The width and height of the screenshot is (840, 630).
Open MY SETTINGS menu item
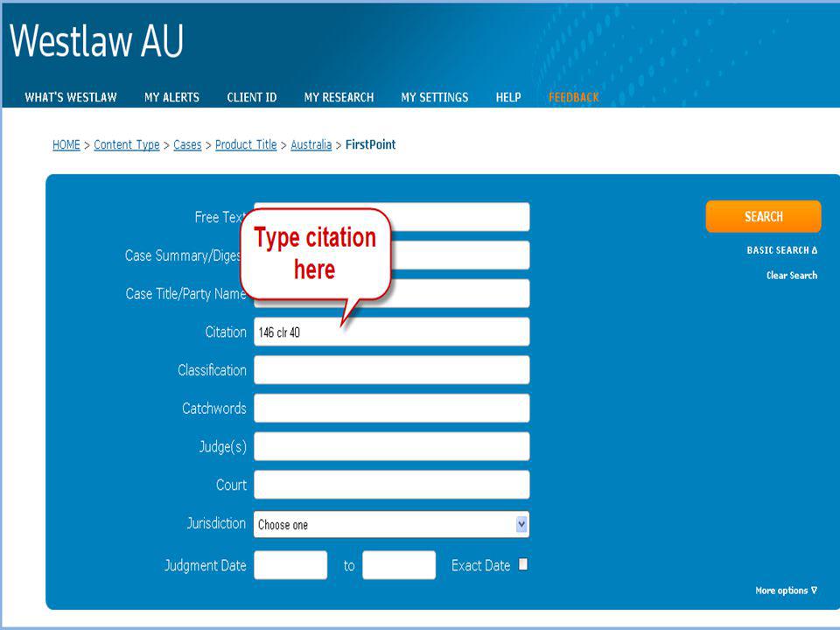435,97
